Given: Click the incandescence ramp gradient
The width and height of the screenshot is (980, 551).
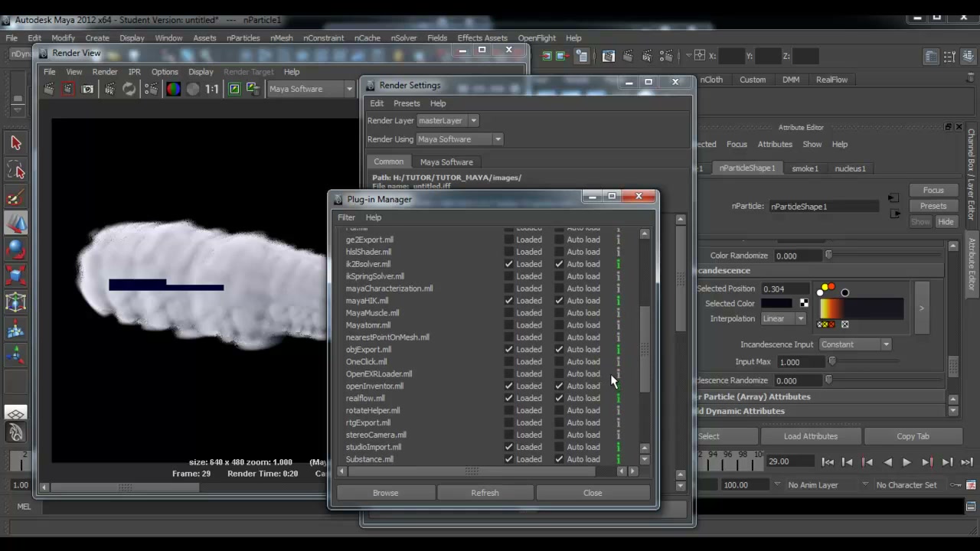Looking at the screenshot, I should [861, 308].
